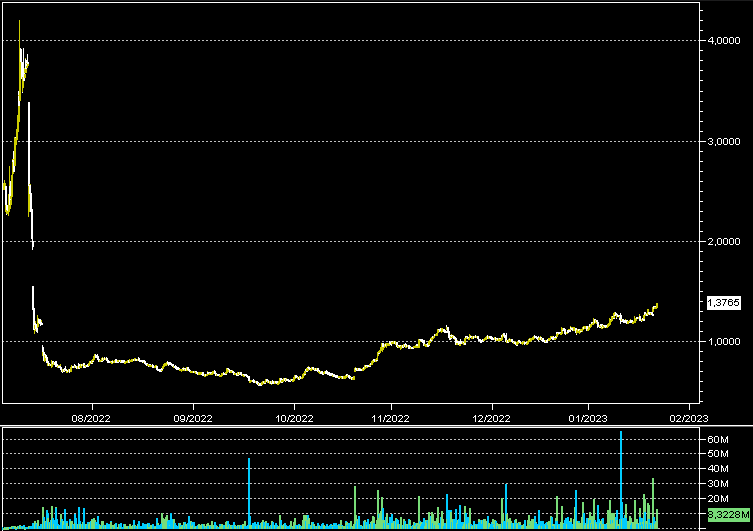Select the current price tag 1,3765
This screenshot has height=531, width=753.
[x=723, y=303]
